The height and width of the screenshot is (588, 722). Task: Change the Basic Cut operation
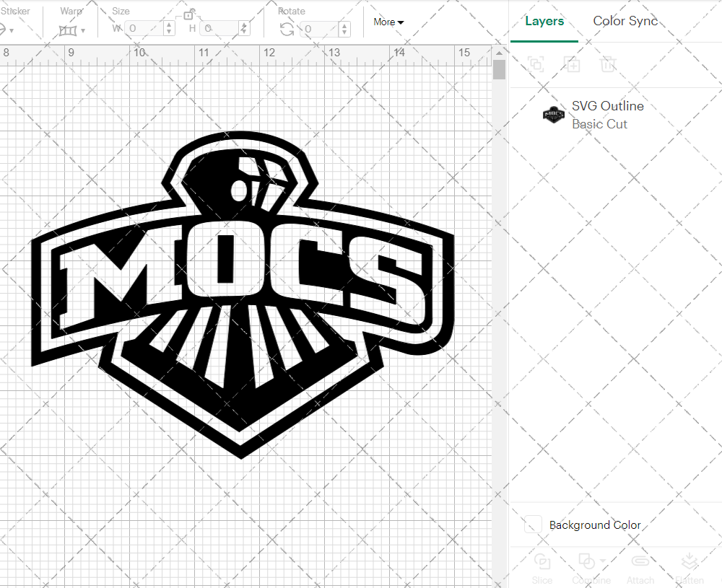tap(599, 124)
